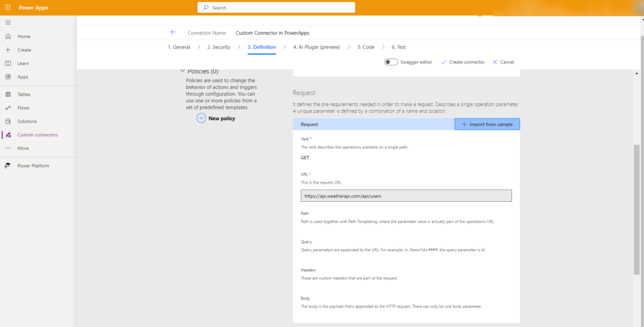
Task: Click the vertical scrollbar on right
Action: (638, 208)
